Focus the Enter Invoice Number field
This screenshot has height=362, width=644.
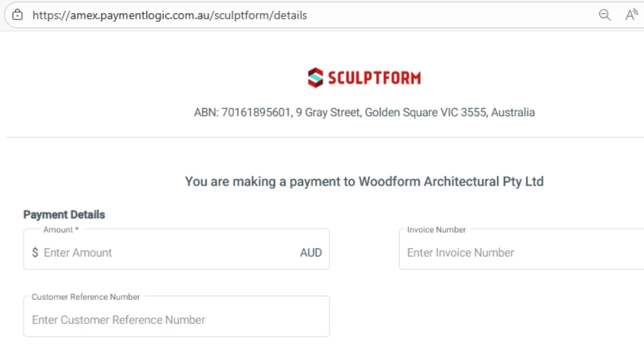pyautogui.click(x=521, y=249)
